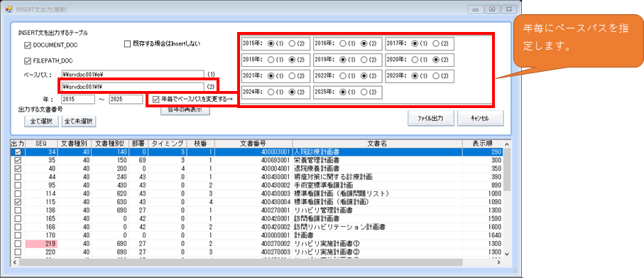Image resolution: width=644 pixels, height=278 pixels.
Task: Check output for 褥瘡対策に関する診療計画 row
Action: 17,177
